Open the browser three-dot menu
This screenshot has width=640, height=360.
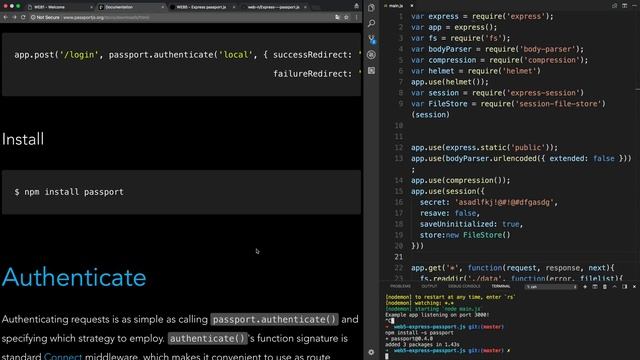[x=356, y=18]
